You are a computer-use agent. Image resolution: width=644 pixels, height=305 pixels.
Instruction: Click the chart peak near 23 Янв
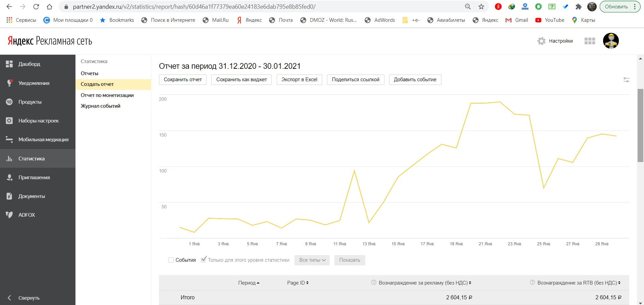point(500,102)
